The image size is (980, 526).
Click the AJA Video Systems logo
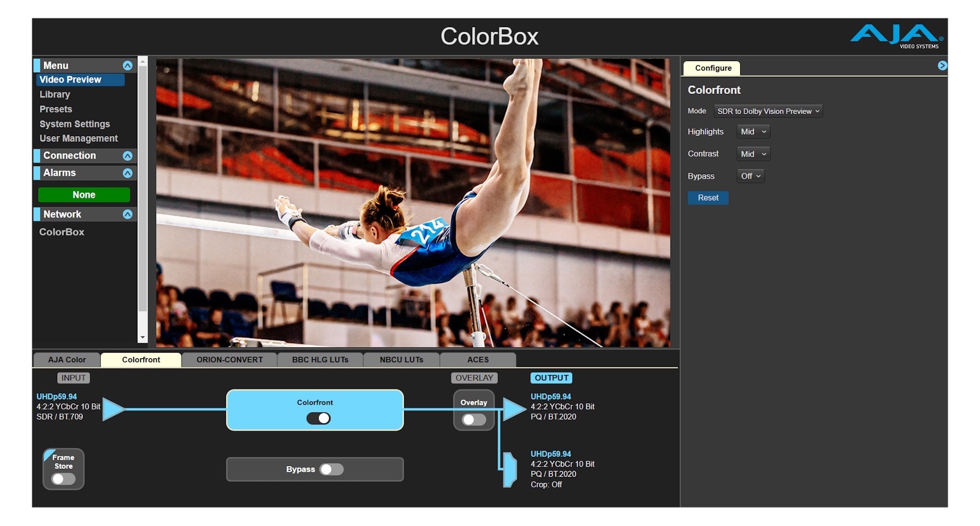(896, 36)
